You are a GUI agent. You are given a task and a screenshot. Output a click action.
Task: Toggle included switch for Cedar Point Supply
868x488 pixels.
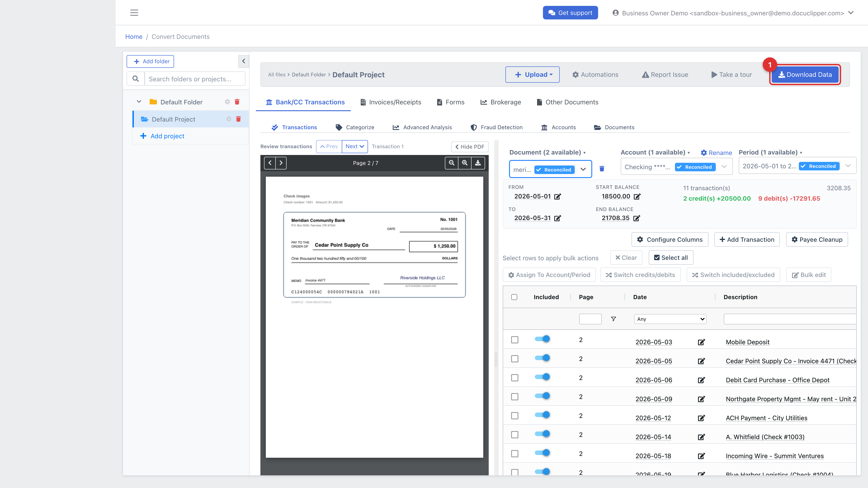(542, 358)
